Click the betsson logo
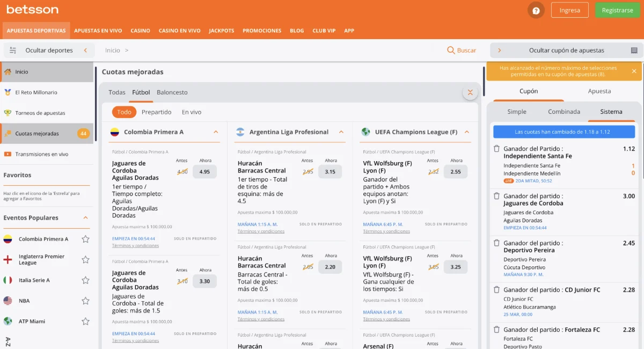This screenshot has height=349, width=644. 32,10
